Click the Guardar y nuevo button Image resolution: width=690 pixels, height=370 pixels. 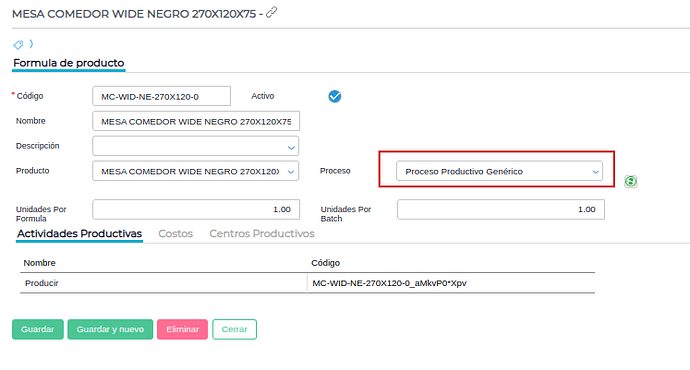pyautogui.click(x=110, y=329)
